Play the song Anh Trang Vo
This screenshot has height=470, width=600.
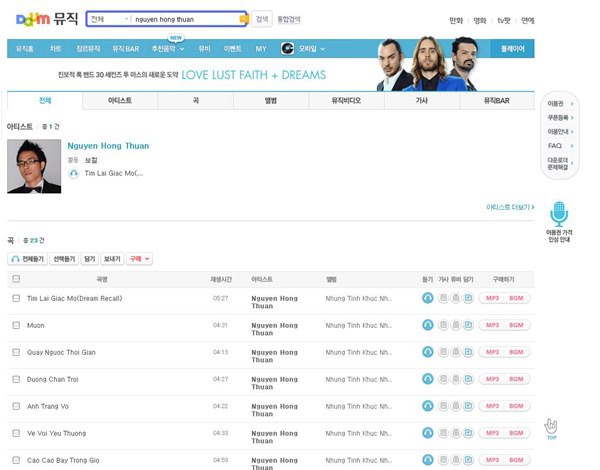pyautogui.click(x=427, y=406)
